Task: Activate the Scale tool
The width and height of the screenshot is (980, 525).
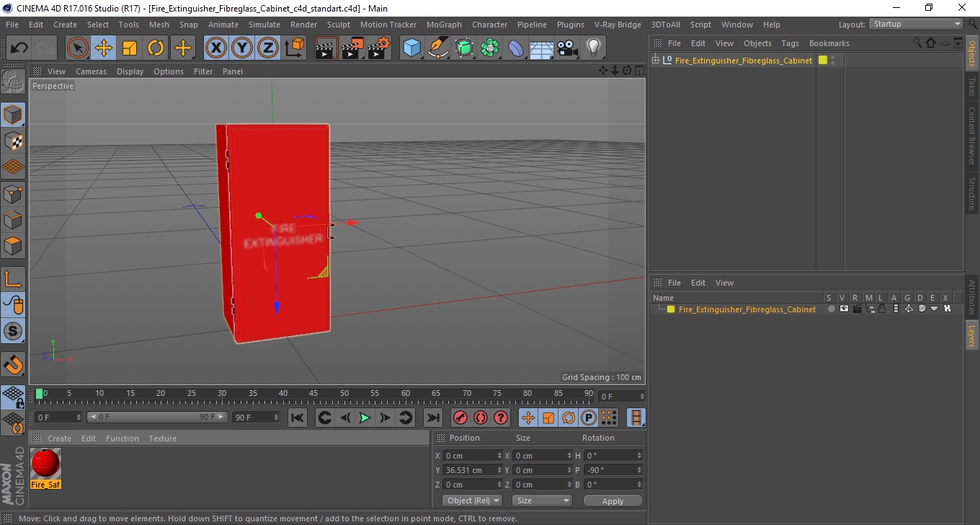Action: [130, 48]
